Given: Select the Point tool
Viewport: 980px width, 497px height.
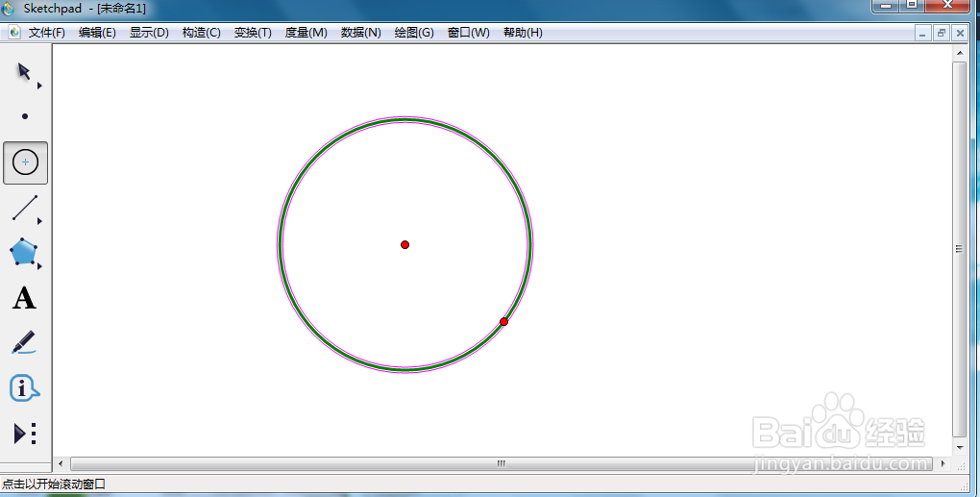Looking at the screenshot, I should point(25,116).
